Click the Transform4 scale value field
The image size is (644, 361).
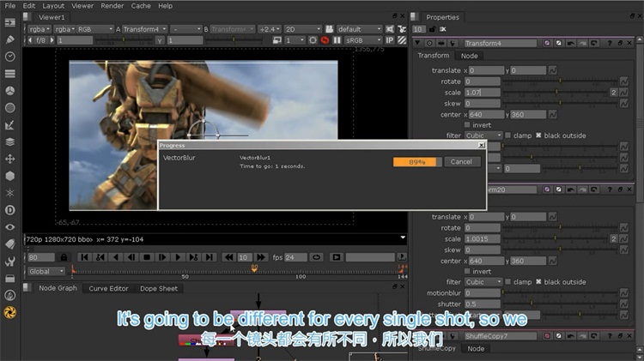coord(483,93)
